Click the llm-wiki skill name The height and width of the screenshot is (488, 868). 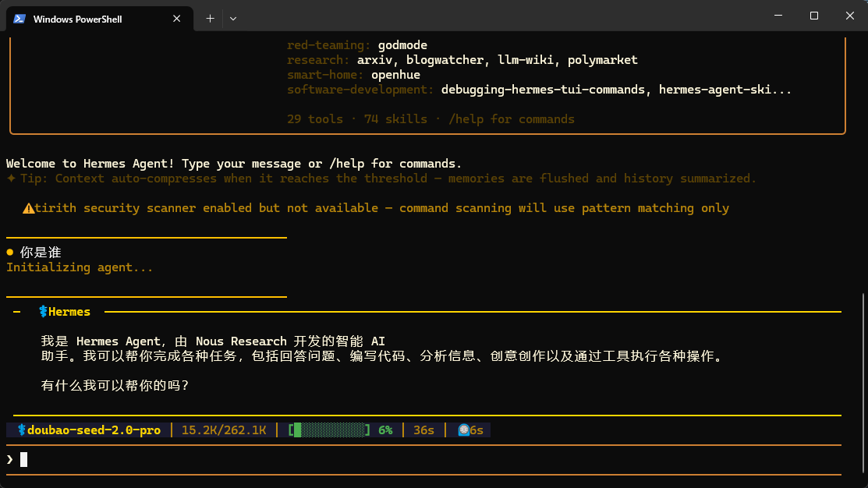click(x=526, y=60)
